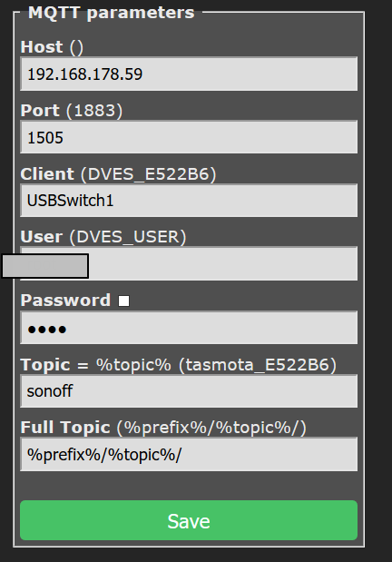Focus the Host field containing 192.168.178.59
This screenshot has height=562, width=392.
click(189, 74)
